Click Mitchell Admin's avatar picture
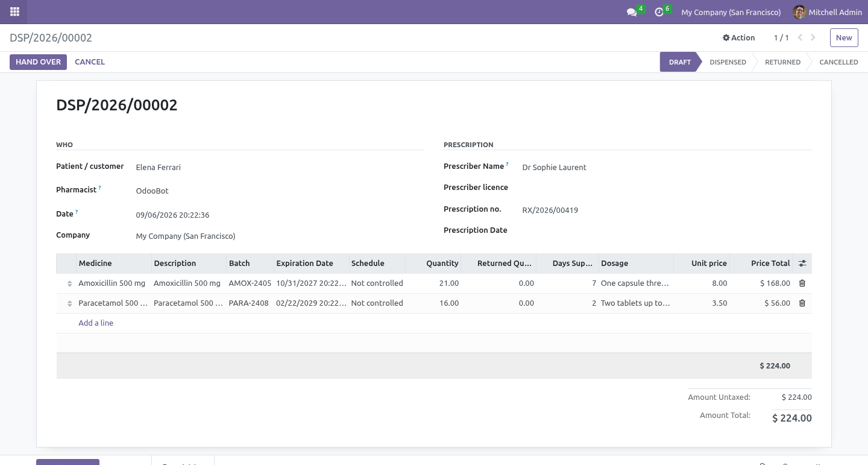868x465 pixels. [799, 12]
